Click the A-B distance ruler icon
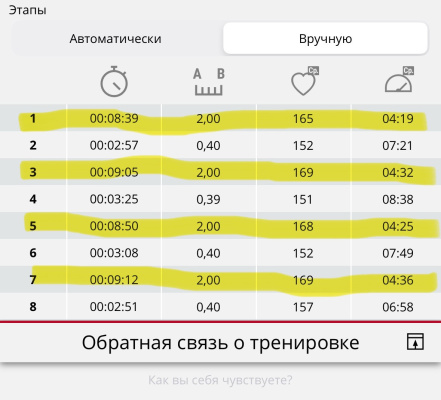The image size is (441, 400). tap(209, 82)
